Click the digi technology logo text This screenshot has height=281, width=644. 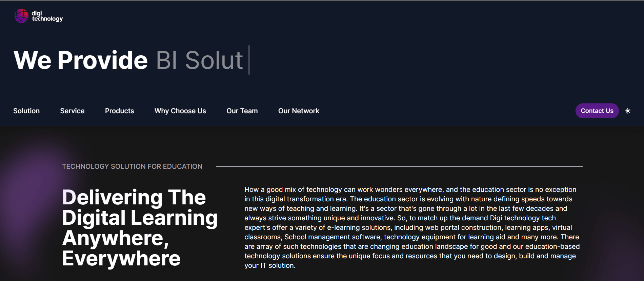click(x=47, y=16)
